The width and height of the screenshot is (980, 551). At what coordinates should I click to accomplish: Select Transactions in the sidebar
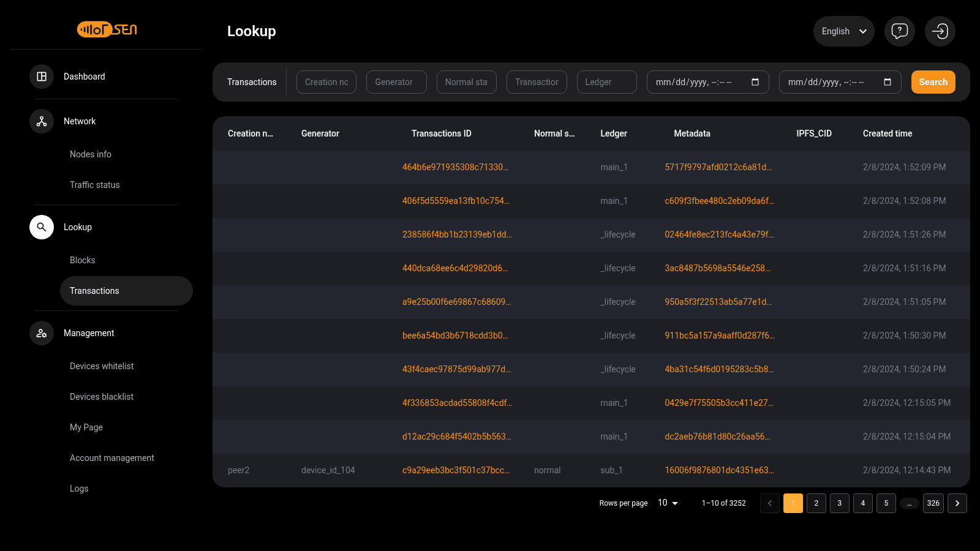tap(126, 291)
